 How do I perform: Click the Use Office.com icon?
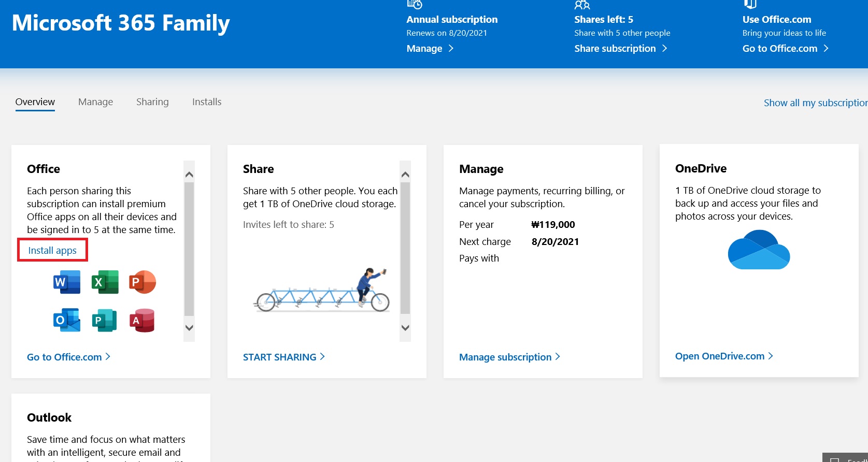click(x=750, y=4)
